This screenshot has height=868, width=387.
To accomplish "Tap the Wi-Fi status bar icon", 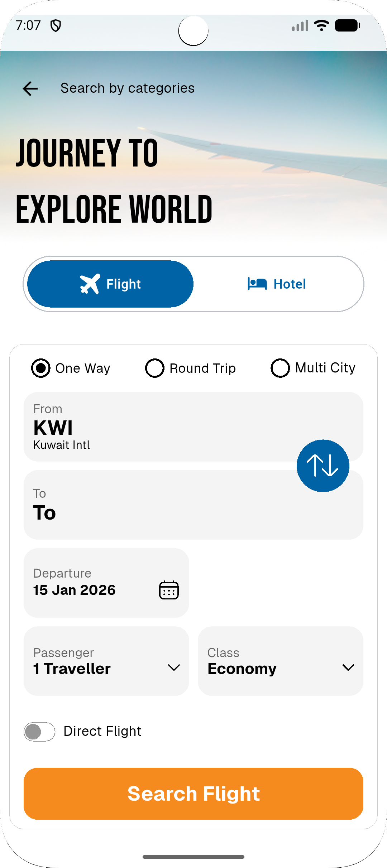I will (x=321, y=25).
